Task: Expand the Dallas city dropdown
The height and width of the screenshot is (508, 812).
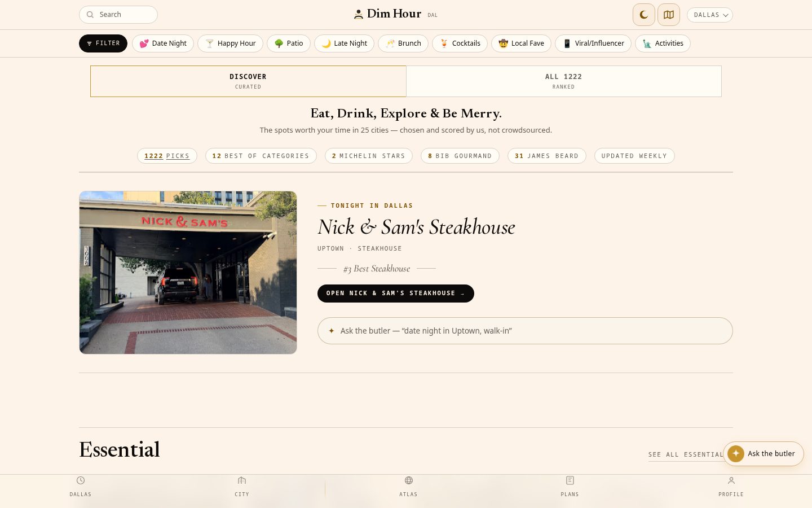Action: point(710,15)
